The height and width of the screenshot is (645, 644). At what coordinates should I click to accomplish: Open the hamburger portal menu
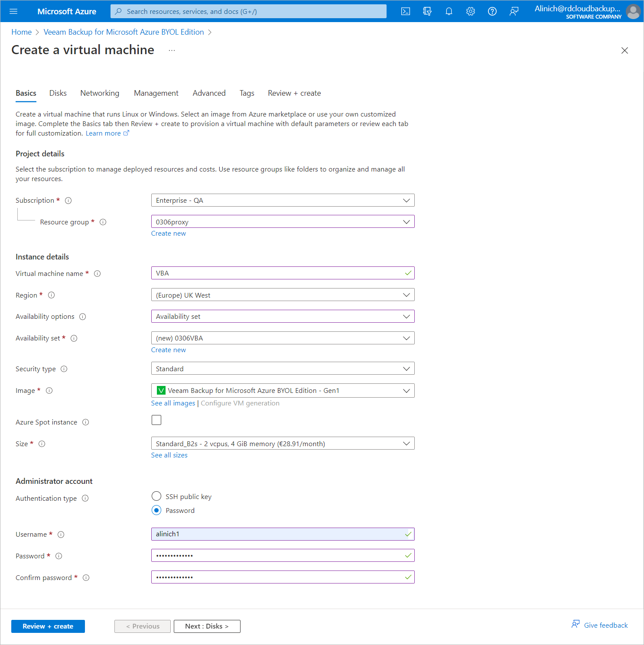tap(13, 11)
